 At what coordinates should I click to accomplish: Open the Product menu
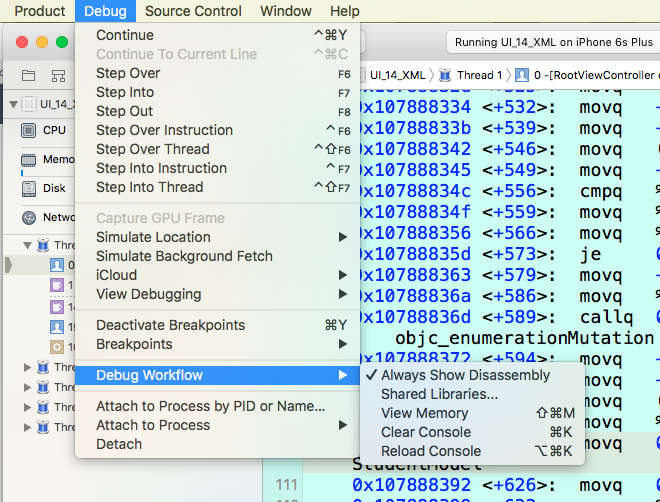point(40,11)
